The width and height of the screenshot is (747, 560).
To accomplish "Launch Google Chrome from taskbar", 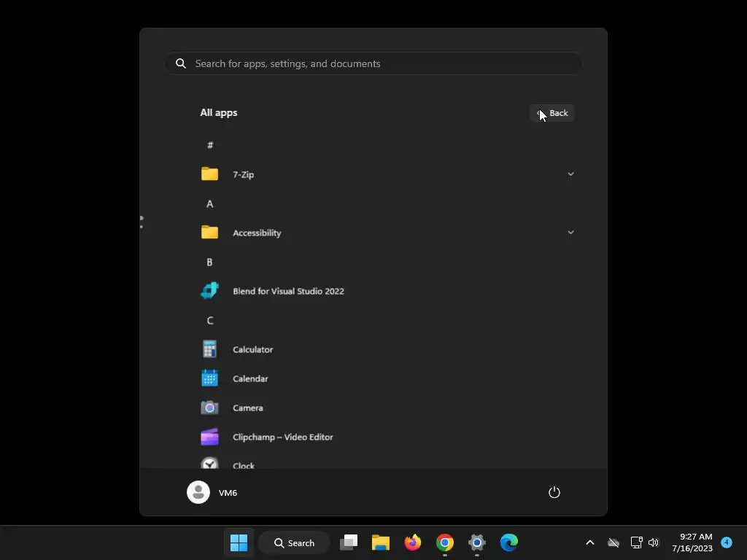I will [444, 542].
